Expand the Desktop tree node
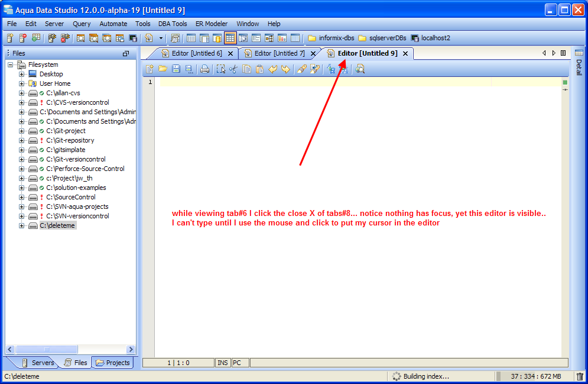The width and height of the screenshot is (588, 384). (22, 74)
